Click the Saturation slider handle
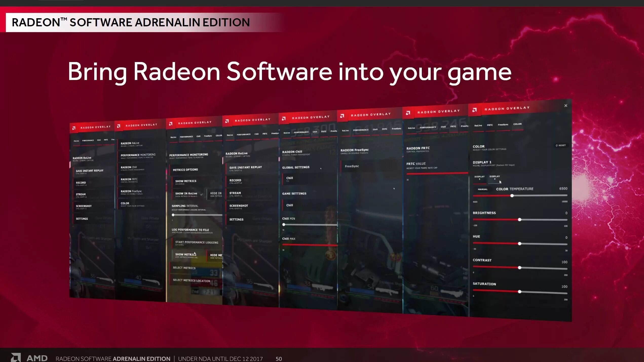The width and height of the screenshot is (644, 362). coord(520,292)
